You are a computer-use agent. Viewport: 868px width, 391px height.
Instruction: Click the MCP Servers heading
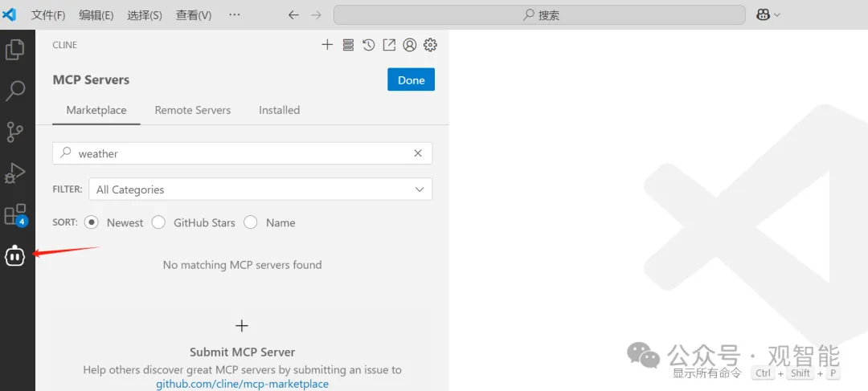[x=91, y=79]
